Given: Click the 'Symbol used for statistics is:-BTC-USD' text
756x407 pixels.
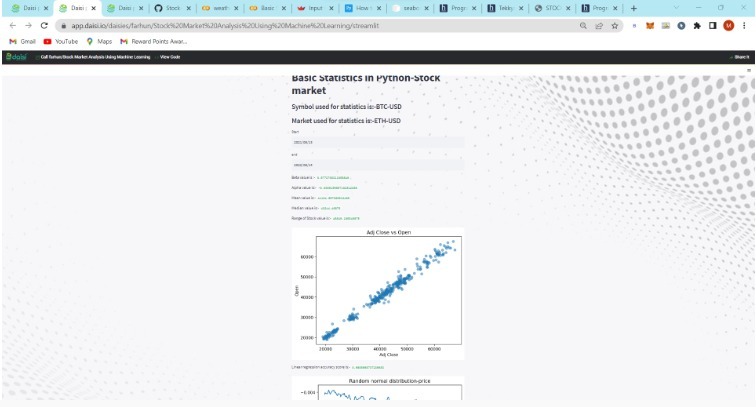Looking at the screenshot, I should [346, 107].
